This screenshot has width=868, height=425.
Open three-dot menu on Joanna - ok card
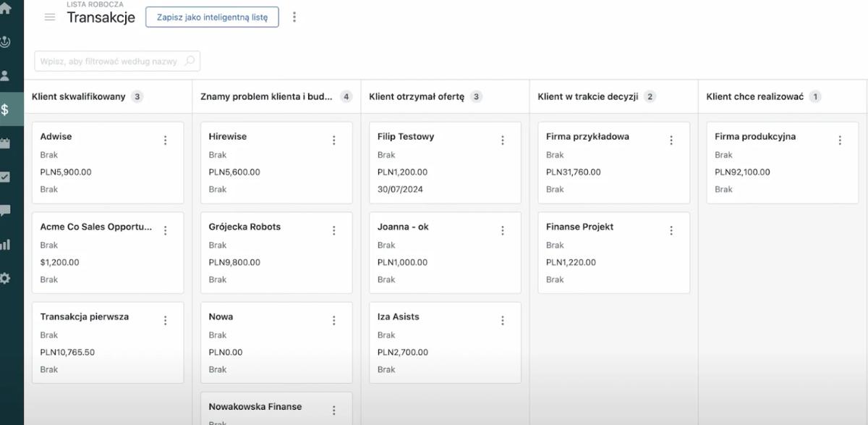coord(503,230)
